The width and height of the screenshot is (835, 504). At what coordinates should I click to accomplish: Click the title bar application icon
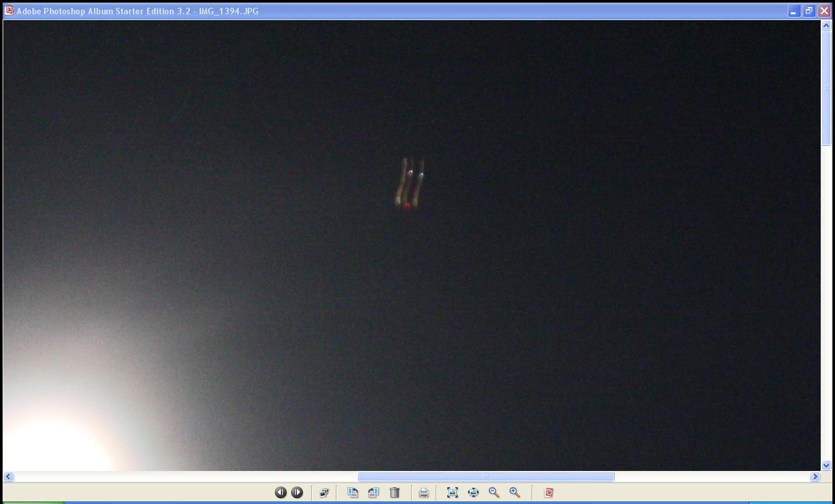(x=9, y=10)
